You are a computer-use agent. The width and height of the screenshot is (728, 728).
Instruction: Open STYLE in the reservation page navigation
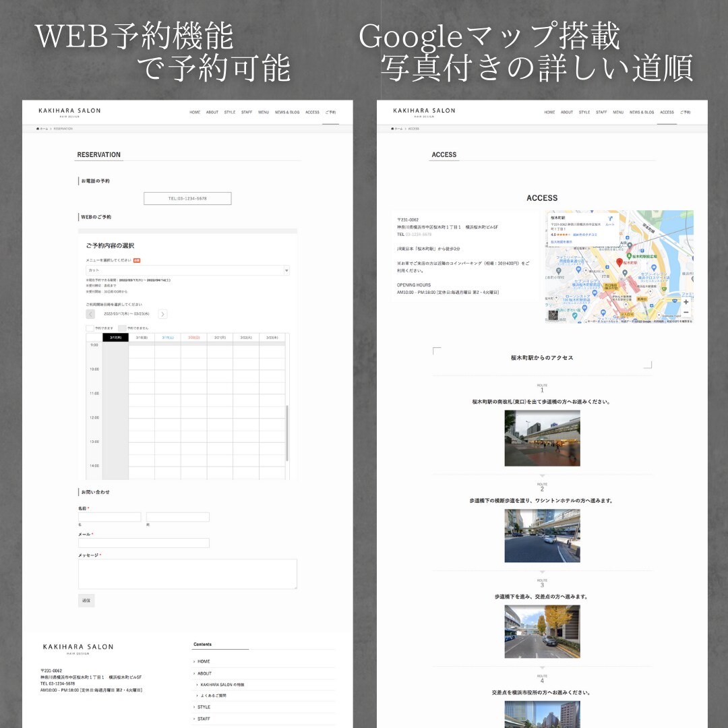[230, 113]
